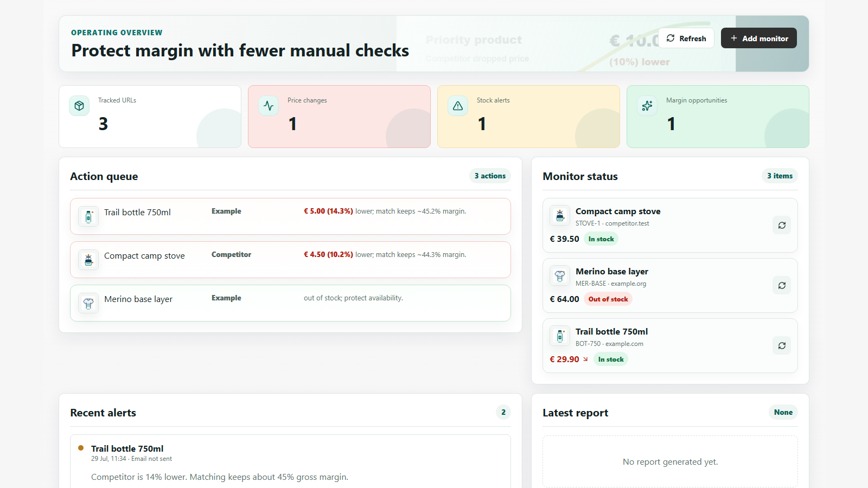The height and width of the screenshot is (488, 868).
Task: Click the € 64.00 price value
Action: pos(564,299)
